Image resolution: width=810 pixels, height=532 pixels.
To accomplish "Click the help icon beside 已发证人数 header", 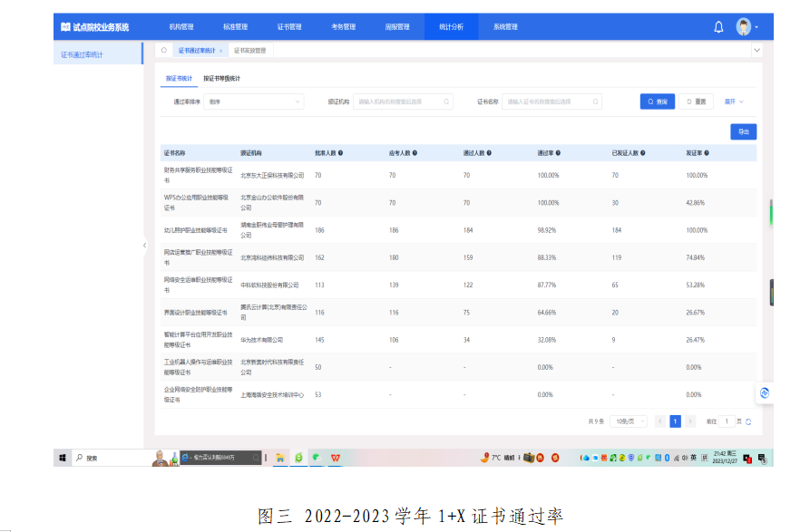I will click(642, 153).
